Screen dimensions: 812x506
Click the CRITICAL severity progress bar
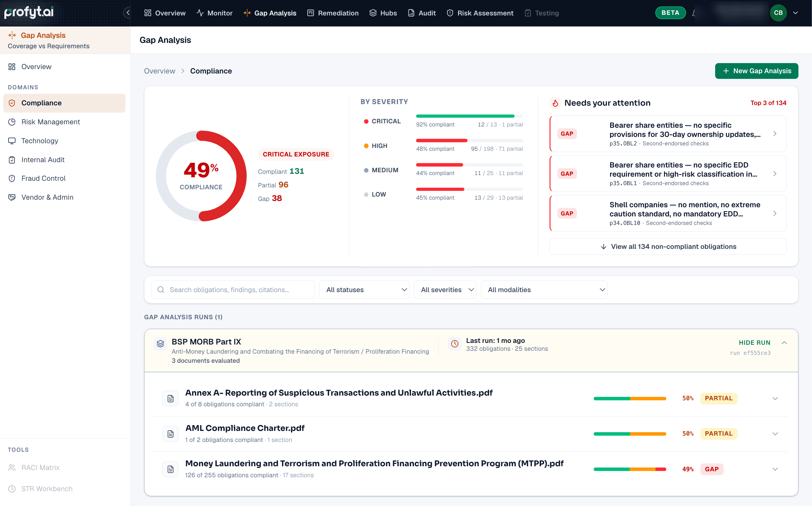[x=469, y=116]
